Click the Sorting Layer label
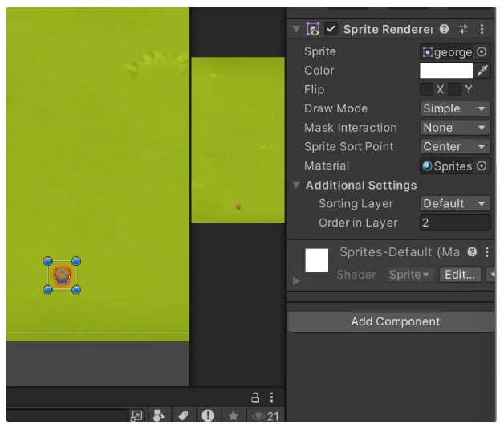 [x=356, y=203]
